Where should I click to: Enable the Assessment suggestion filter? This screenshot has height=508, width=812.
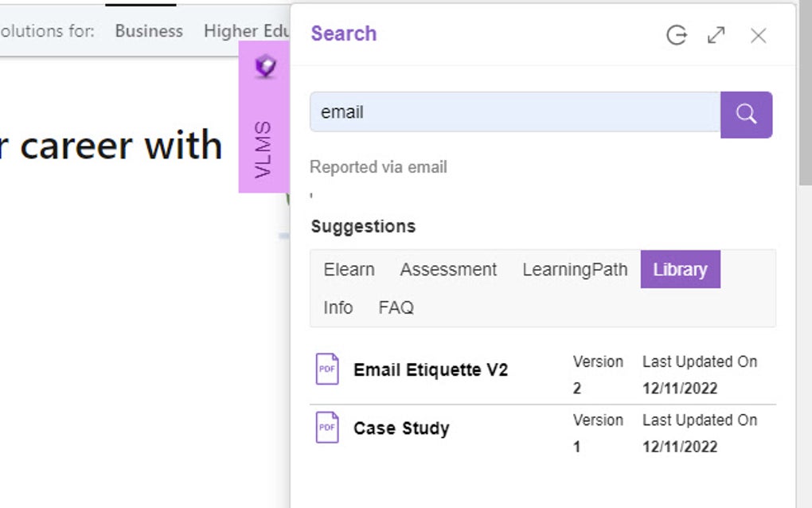coord(448,269)
